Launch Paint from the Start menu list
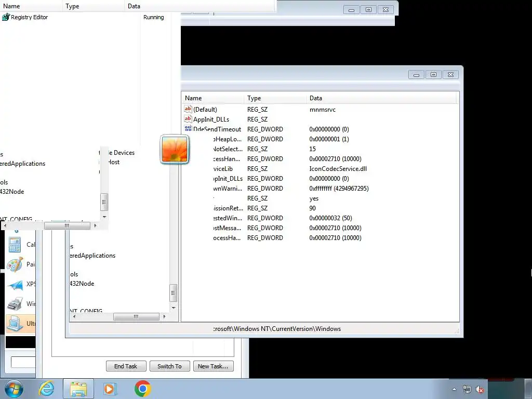532x399 pixels. click(x=21, y=264)
